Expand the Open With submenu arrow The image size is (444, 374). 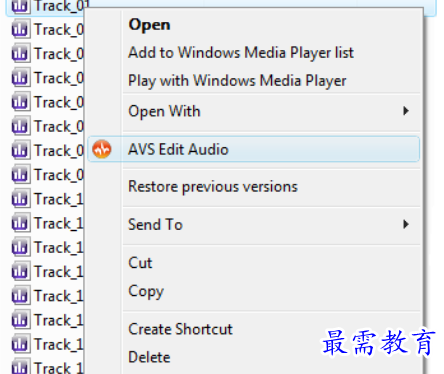406,111
